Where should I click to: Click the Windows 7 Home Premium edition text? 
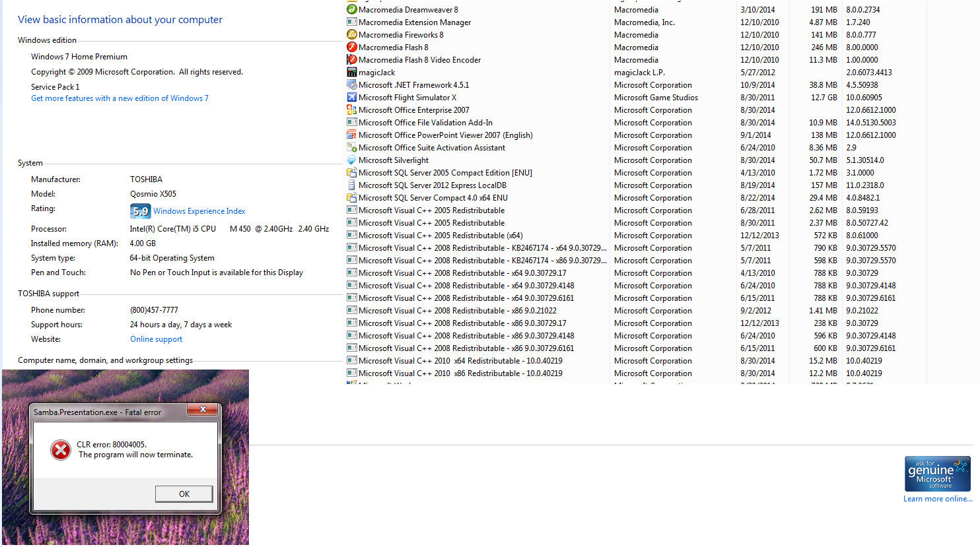pyautogui.click(x=79, y=57)
